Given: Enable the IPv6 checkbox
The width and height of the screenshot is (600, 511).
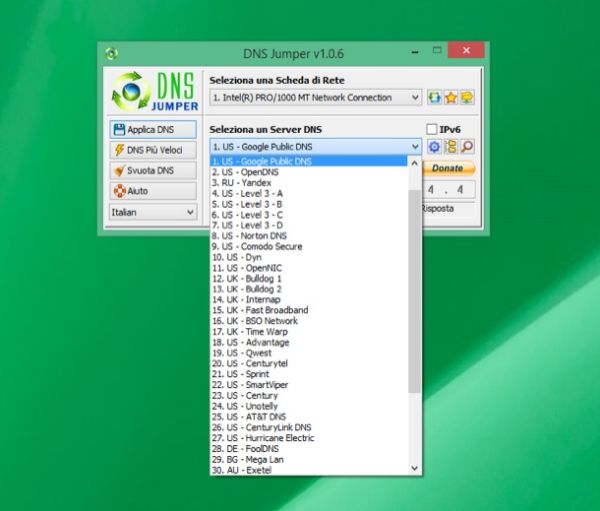Looking at the screenshot, I should pyautogui.click(x=432, y=129).
